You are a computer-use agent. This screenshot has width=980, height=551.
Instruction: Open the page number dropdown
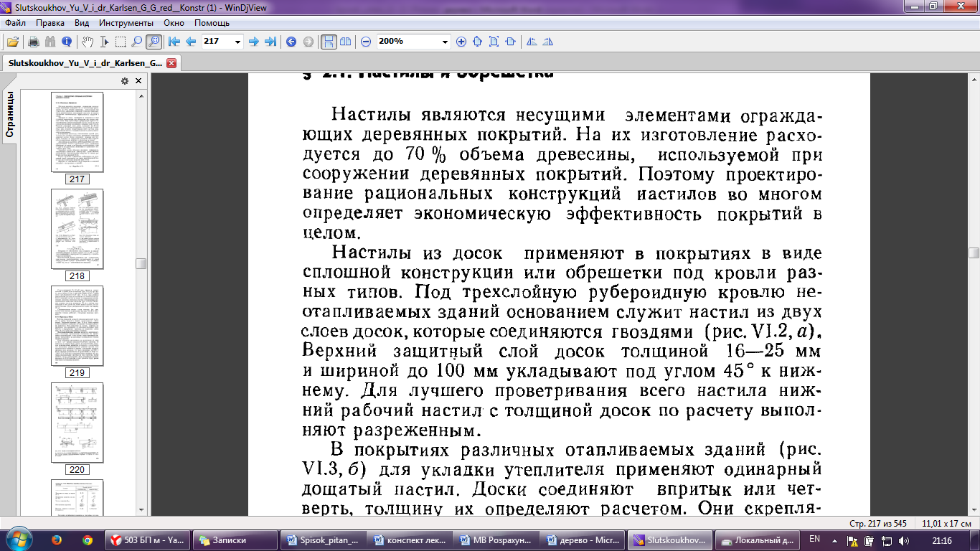click(238, 42)
